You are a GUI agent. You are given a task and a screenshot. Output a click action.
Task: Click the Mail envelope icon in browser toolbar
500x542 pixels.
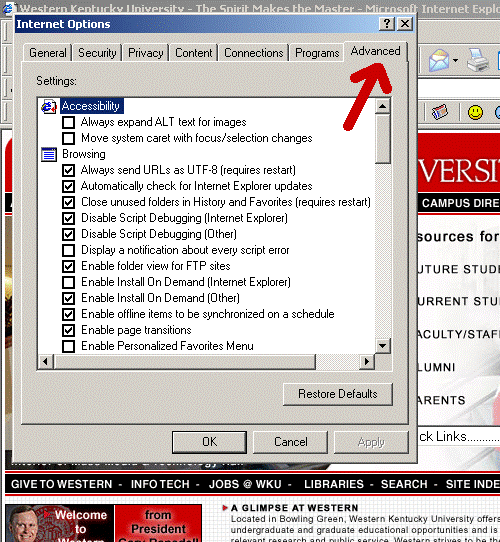coord(439,60)
